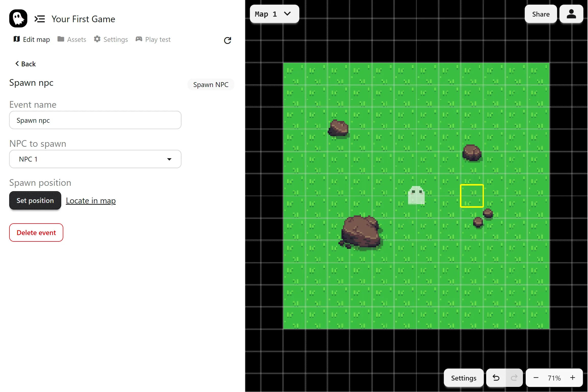Click the Event name text field

point(95,120)
